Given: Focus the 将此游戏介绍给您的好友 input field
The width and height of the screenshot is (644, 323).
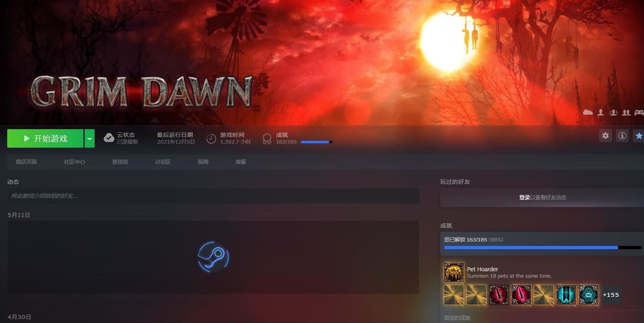Looking at the screenshot, I should (x=213, y=196).
